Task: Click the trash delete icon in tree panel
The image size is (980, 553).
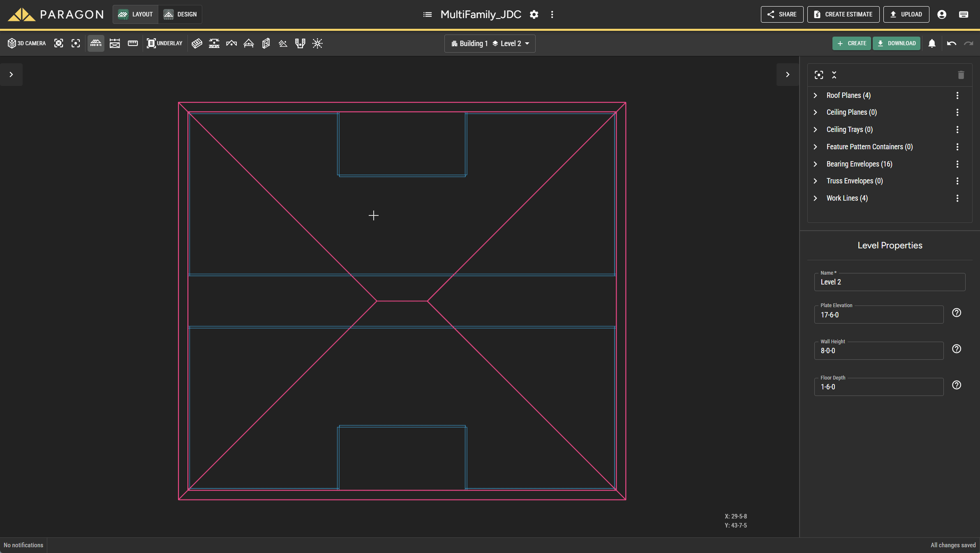Action: point(961,75)
